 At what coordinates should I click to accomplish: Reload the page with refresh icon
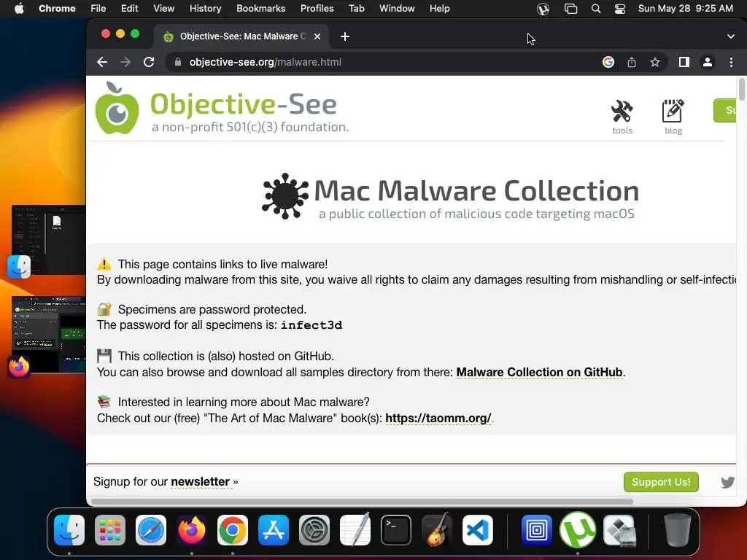click(x=149, y=62)
